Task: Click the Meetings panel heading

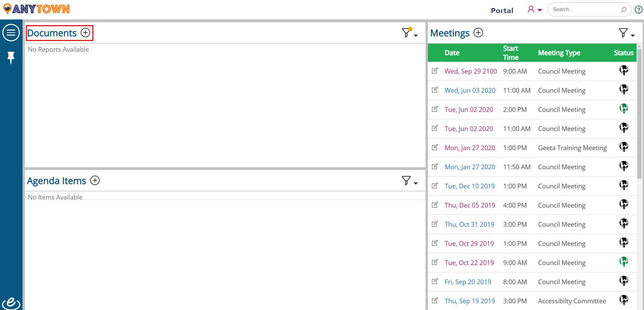Action: click(450, 33)
